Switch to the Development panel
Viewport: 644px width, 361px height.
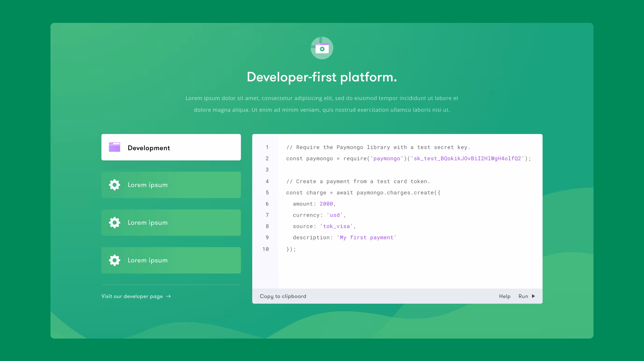pyautogui.click(x=171, y=148)
